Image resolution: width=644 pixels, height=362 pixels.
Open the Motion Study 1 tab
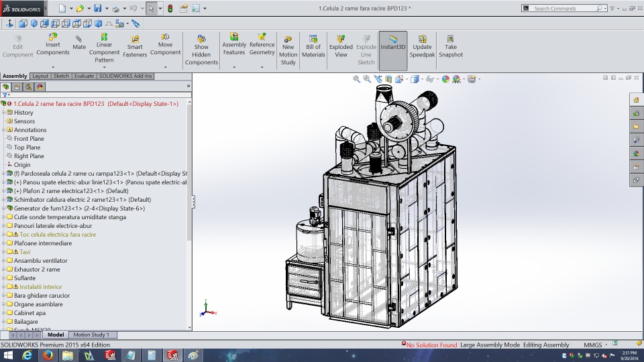pos(93,335)
